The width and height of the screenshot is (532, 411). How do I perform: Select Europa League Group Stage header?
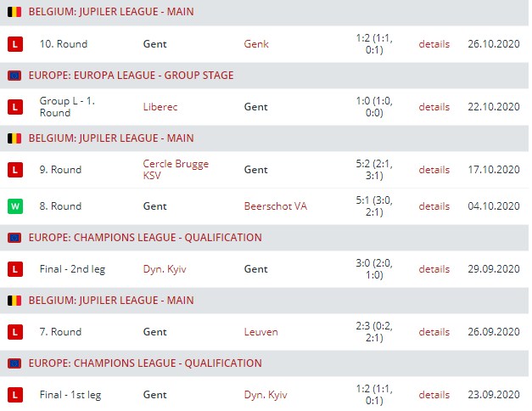tap(131, 76)
